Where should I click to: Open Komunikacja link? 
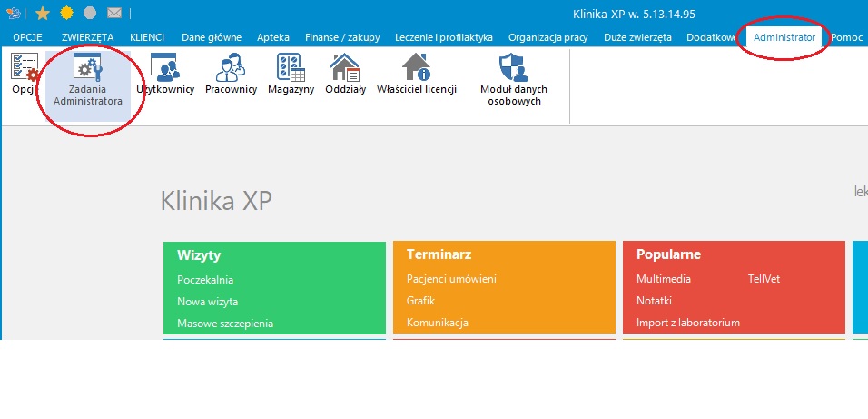pos(438,323)
